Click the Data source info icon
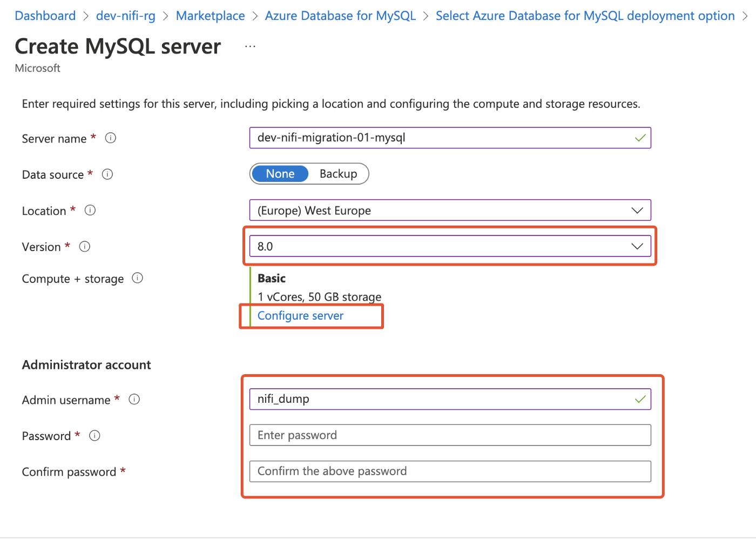 coord(107,174)
